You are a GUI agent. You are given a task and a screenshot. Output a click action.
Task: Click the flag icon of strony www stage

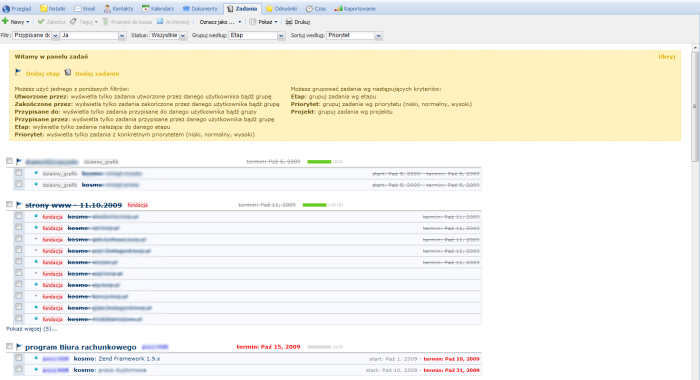(19, 205)
